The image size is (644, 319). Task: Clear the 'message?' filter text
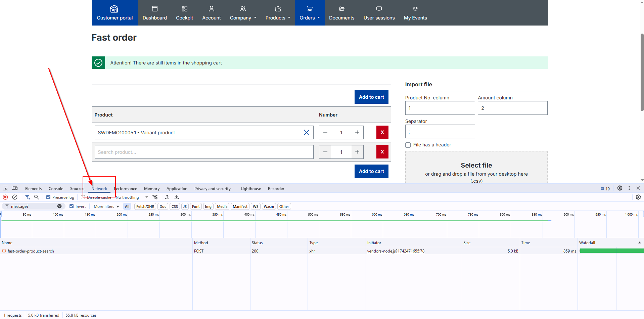coord(59,206)
